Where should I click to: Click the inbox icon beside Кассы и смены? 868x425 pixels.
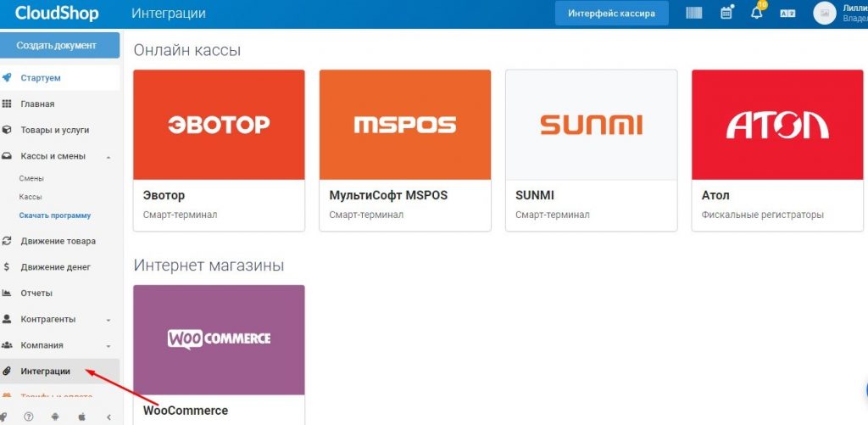pos(7,156)
